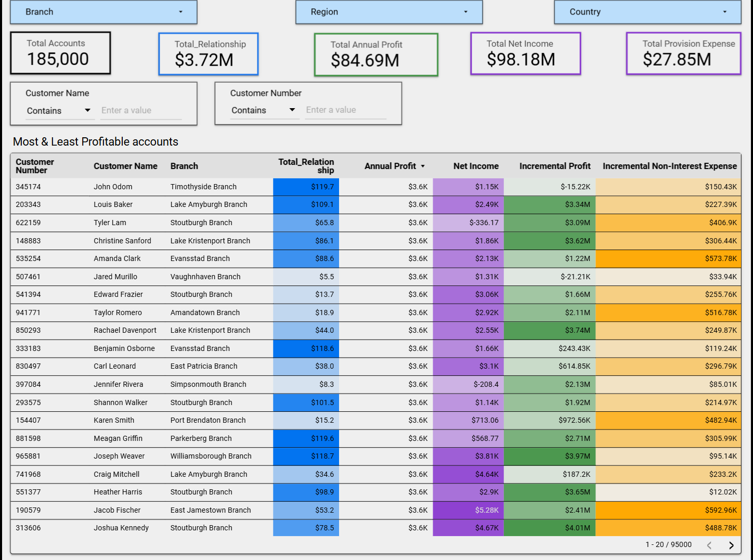Image resolution: width=753 pixels, height=560 pixels.
Task: Go to previous page of table
Action: coord(709,545)
